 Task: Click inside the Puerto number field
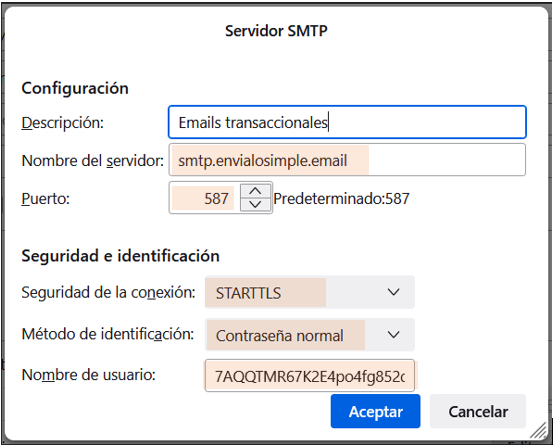click(x=204, y=198)
